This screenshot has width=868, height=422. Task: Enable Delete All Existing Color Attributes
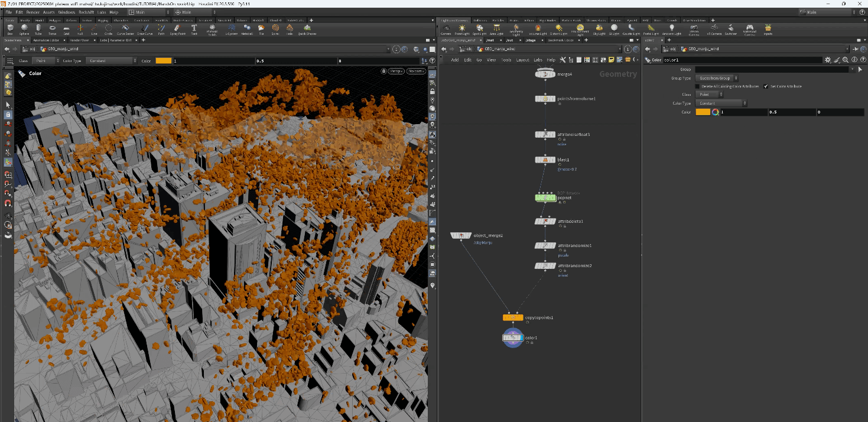[x=697, y=86]
